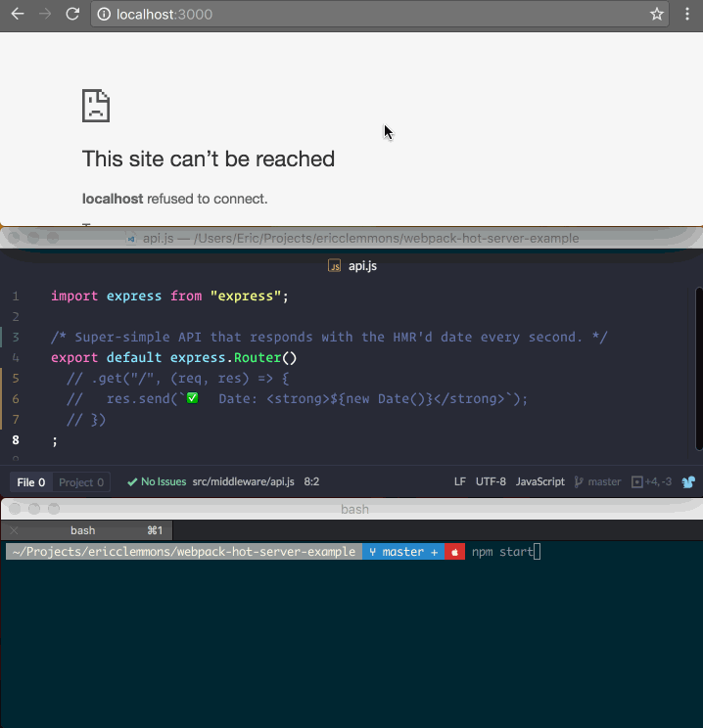Click the bash window title text
This screenshot has width=703, height=728.
tap(355, 510)
